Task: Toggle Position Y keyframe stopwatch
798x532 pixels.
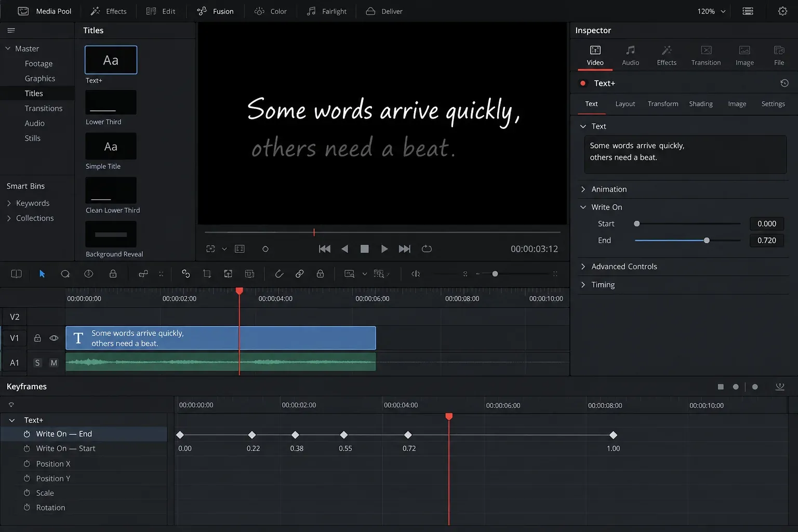Action: tap(27, 478)
